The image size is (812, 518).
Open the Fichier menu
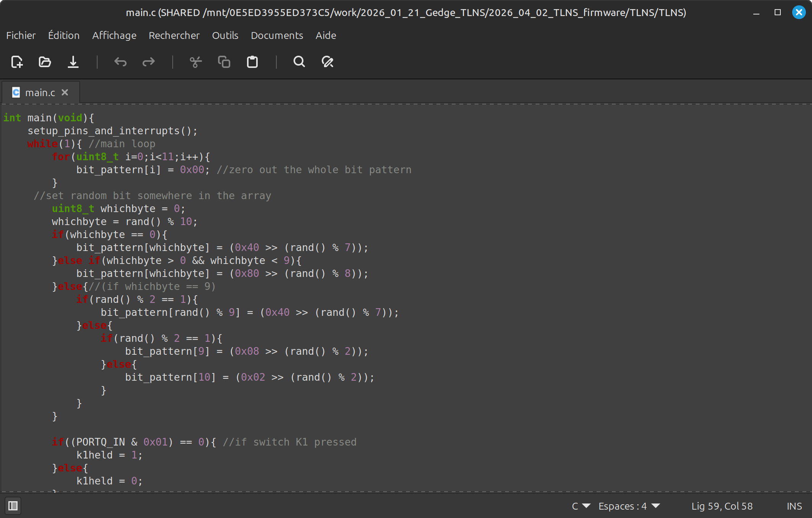(x=21, y=35)
